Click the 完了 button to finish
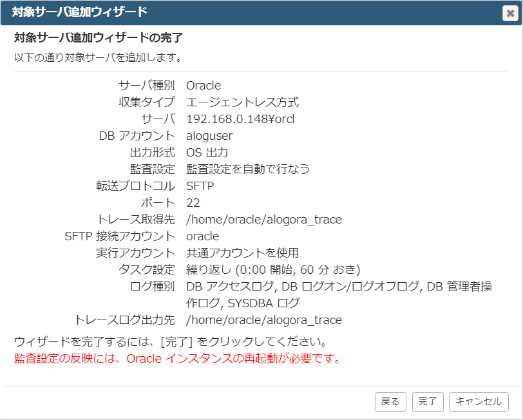The image size is (523, 420). pos(428,402)
